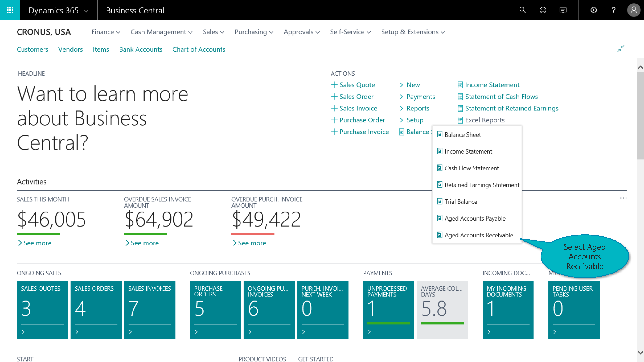Image resolution: width=644 pixels, height=362 pixels.
Task: Open the Dynamics 365 dropdown
Action: [58, 10]
